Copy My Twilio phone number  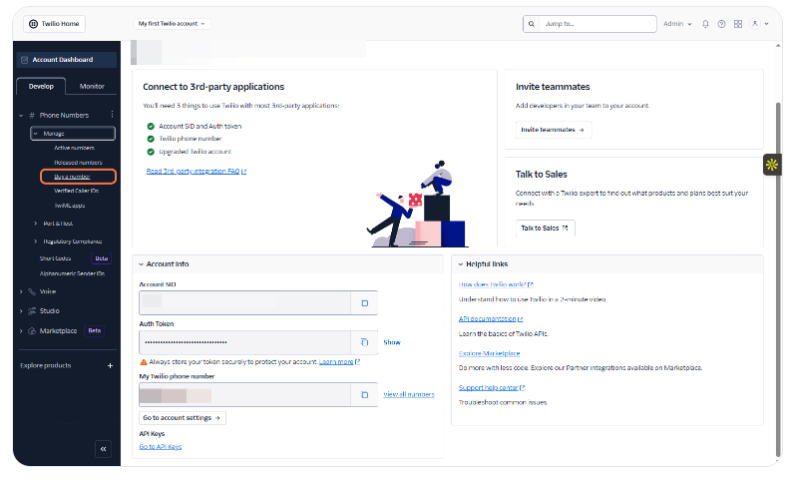(x=365, y=395)
